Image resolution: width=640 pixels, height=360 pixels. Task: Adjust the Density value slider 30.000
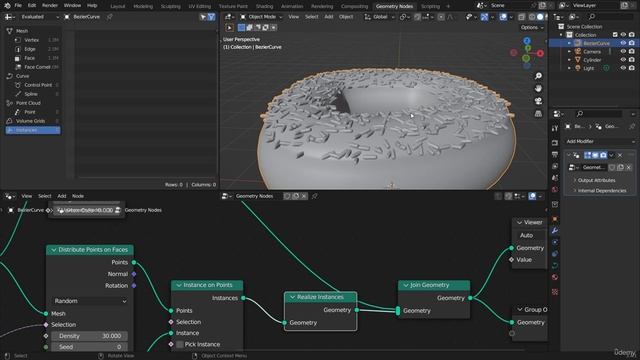coord(90,336)
